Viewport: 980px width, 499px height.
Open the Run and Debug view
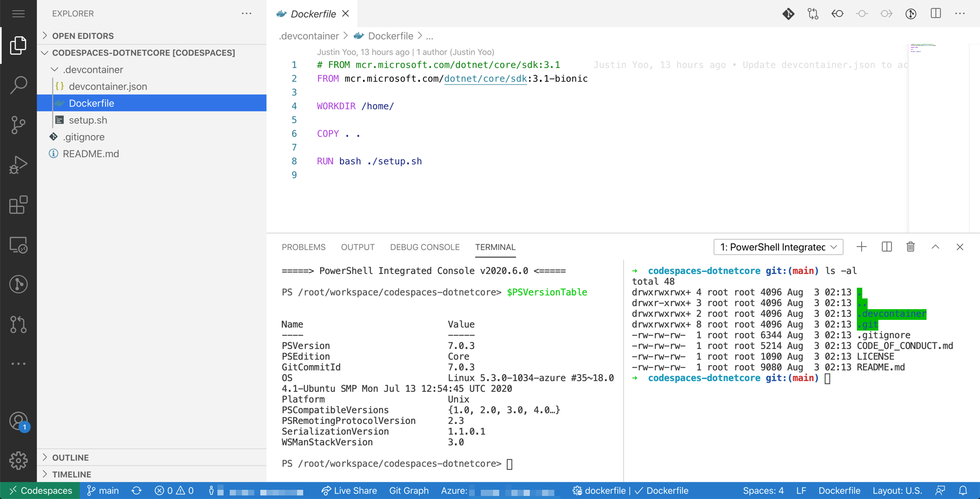pyautogui.click(x=18, y=165)
